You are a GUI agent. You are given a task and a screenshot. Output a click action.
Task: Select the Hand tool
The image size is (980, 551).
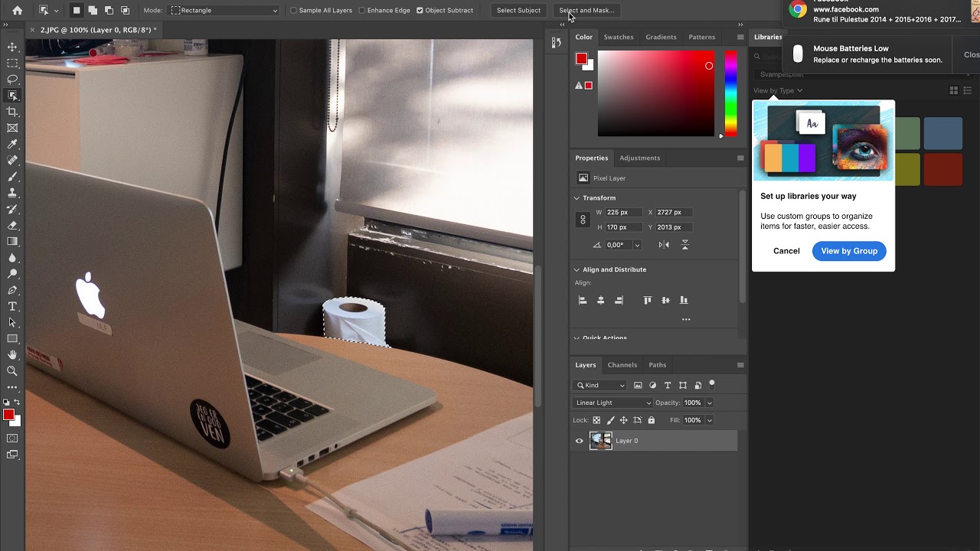[12, 354]
